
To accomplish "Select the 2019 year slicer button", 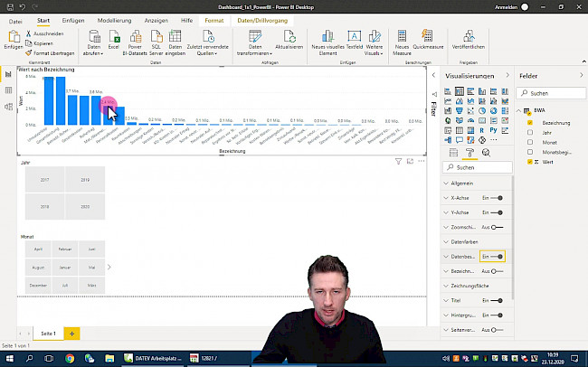I will pos(85,180).
